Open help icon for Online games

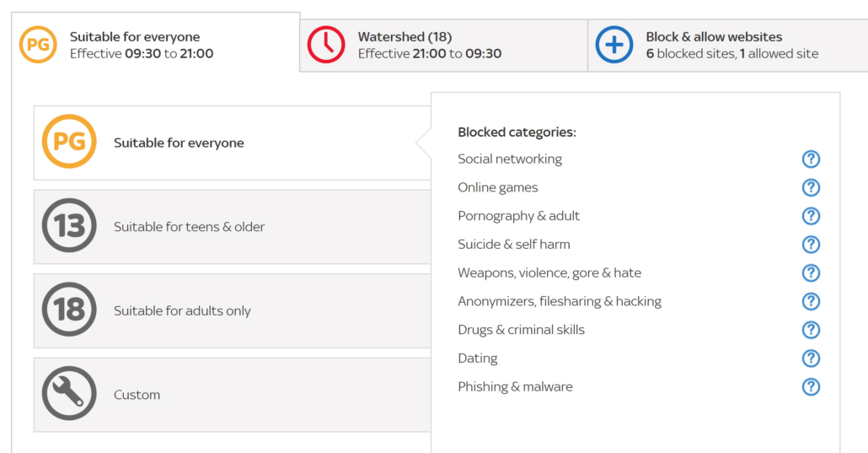click(x=811, y=187)
